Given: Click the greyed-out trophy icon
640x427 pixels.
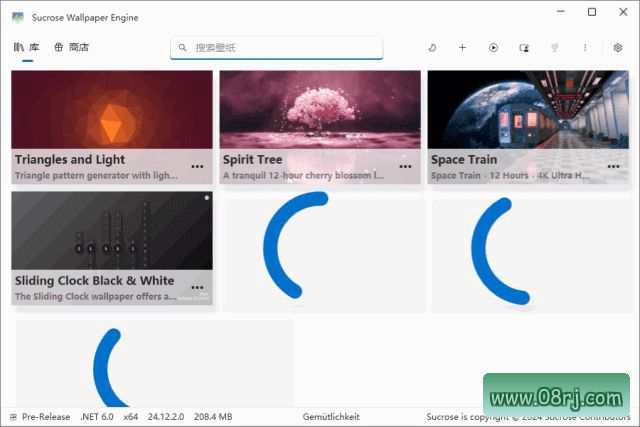Looking at the screenshot, I should click(x=554, y=48).
